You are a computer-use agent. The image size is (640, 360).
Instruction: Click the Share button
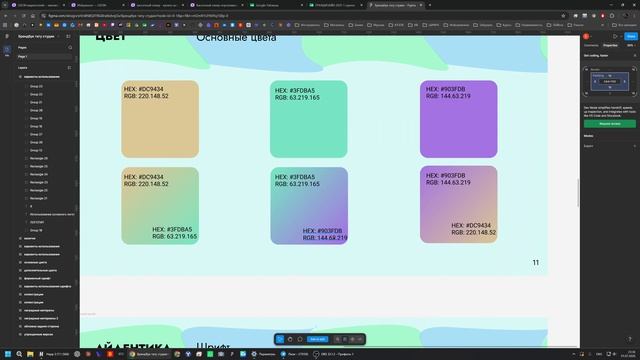631,36
